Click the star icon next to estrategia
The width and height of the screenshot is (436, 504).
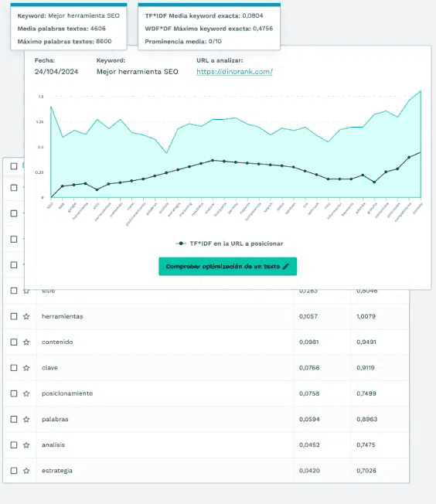coord(26,471)
